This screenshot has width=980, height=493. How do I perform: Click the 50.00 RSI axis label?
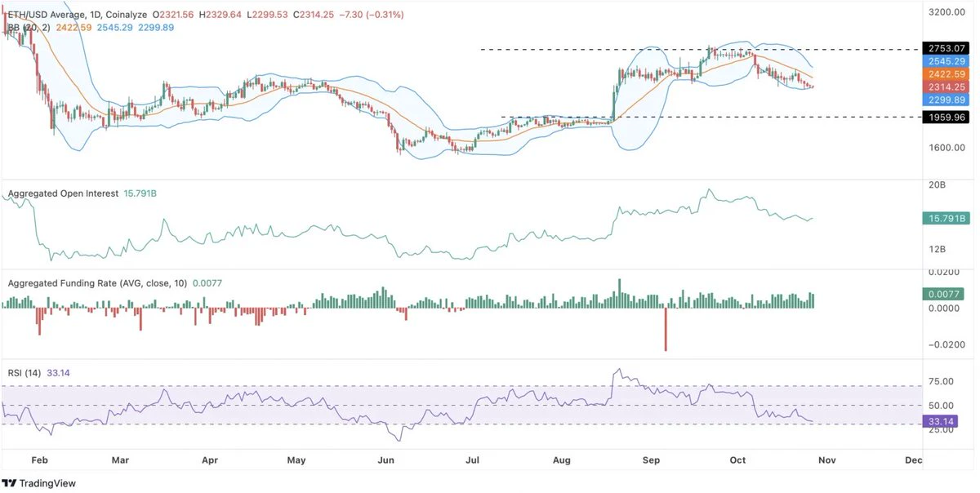tap(942, 406)
